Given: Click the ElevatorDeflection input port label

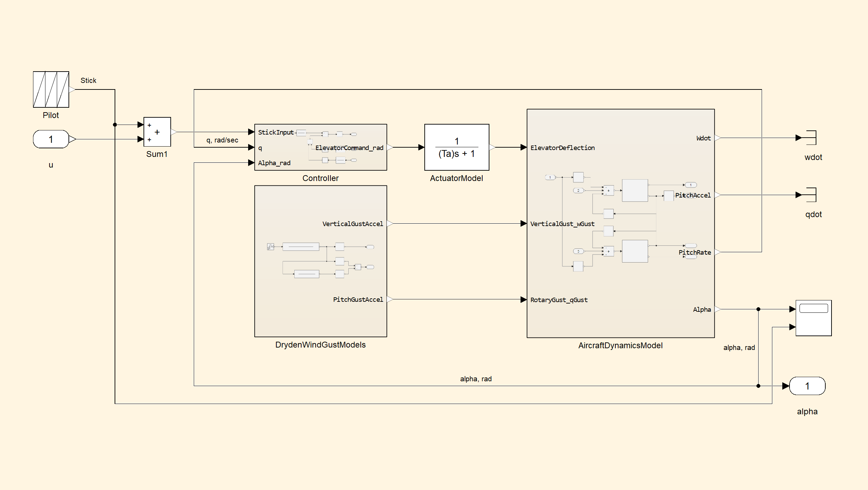Looking at the screenshot, I should [x=562, y=148].
